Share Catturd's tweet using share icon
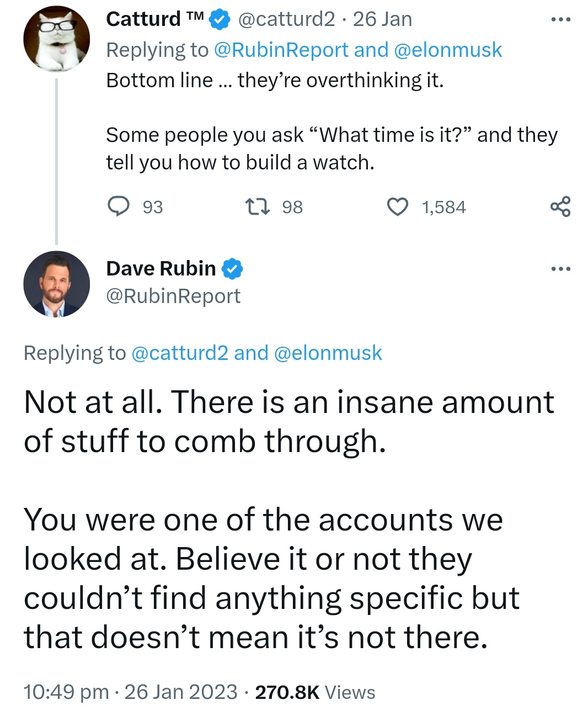The image size is (588, 716). pos(560,206)
